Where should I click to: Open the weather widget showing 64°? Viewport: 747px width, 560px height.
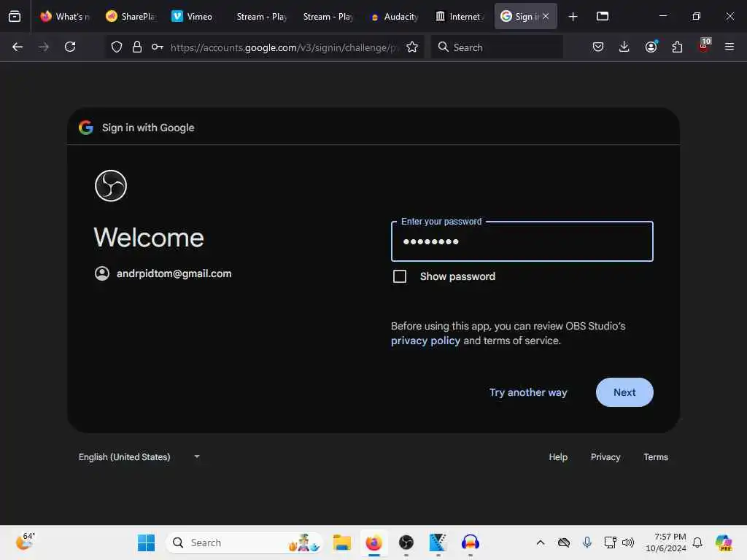pyautogui.click(x=26, y=542)
